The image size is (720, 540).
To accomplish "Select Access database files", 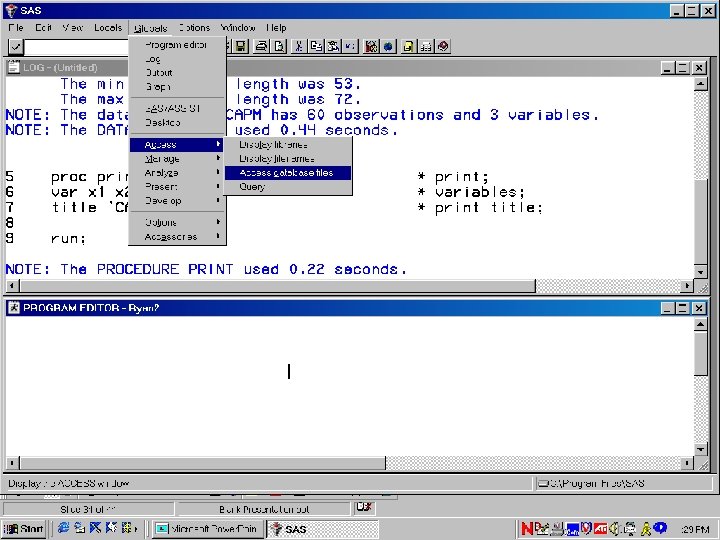I will coord(288,173).
